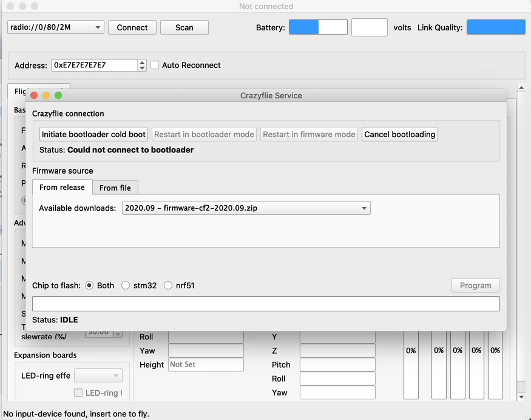Select the Both chip radio button
531x420 pixels.
(x=89, y=285)
